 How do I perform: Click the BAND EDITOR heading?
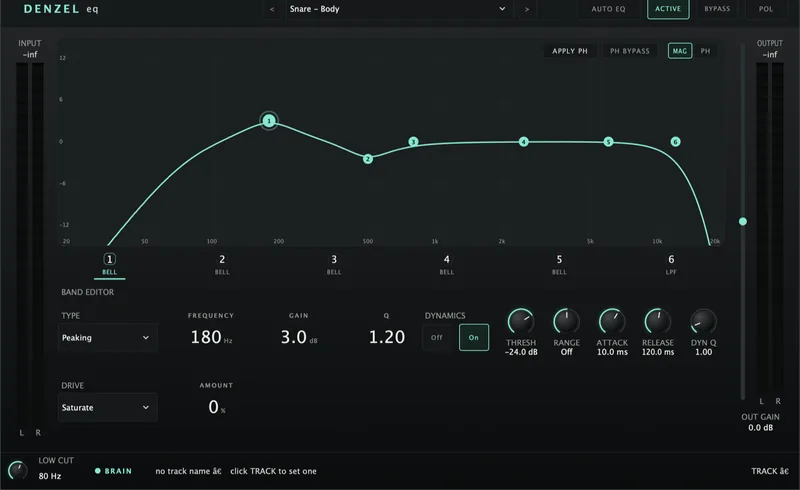click(x=88, y=292)
